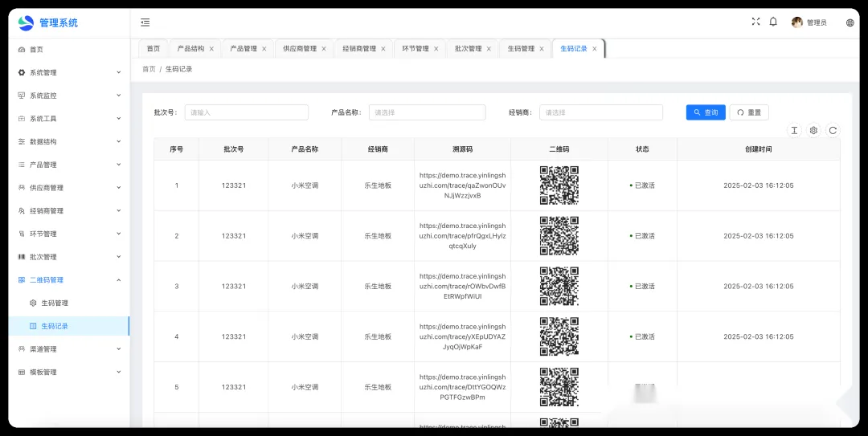Screen dimensions: 868x436
Task: Click the QR code in row 3
Action: [559, 286]
